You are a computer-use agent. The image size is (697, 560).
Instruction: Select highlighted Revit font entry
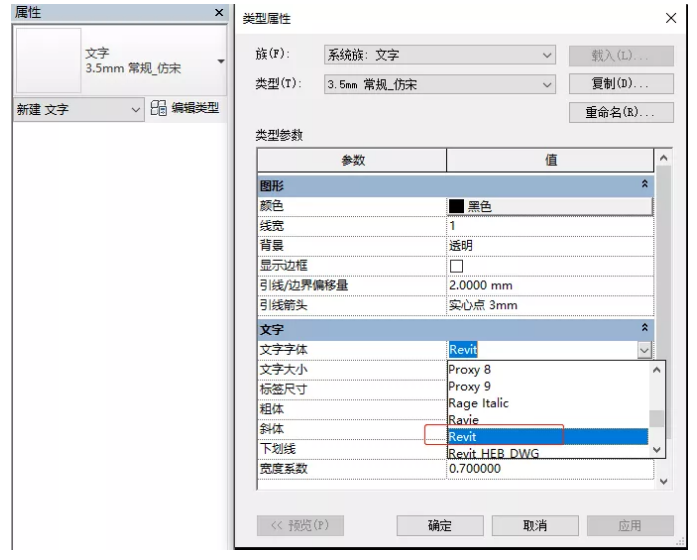coord(548,437)
